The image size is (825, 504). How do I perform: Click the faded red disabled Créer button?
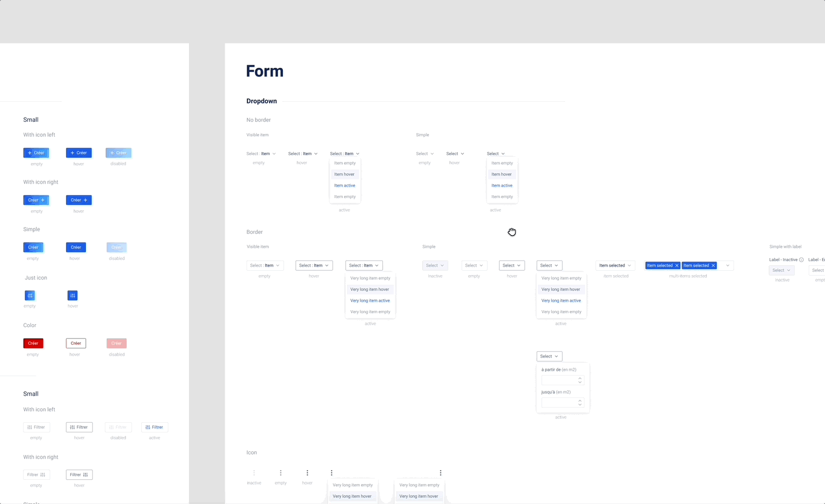tap(116, 343)
